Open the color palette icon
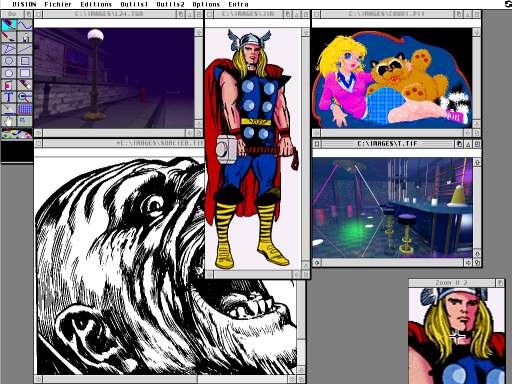This screenshot has width=512, height=384. tap(17, 134)
